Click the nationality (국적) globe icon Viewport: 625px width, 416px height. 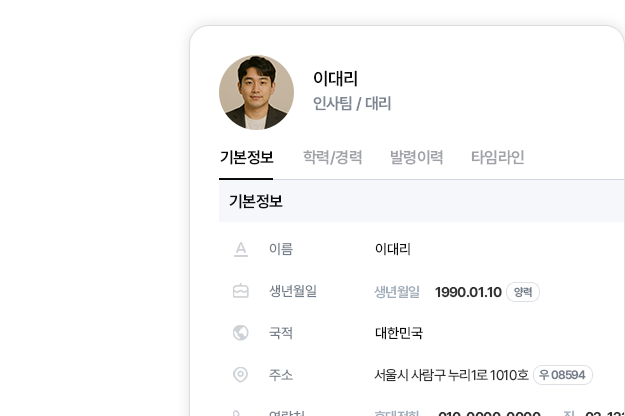click(x=240, y=333)
